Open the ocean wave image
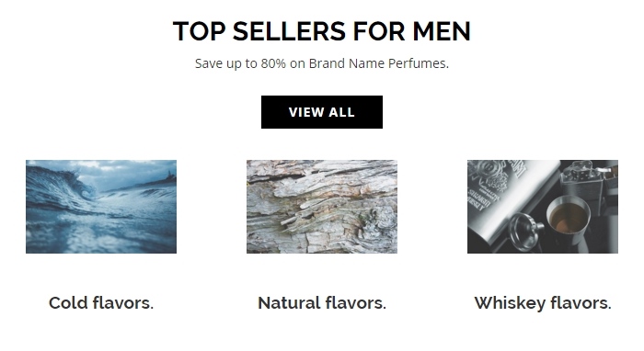 click(x=101, y=207)
